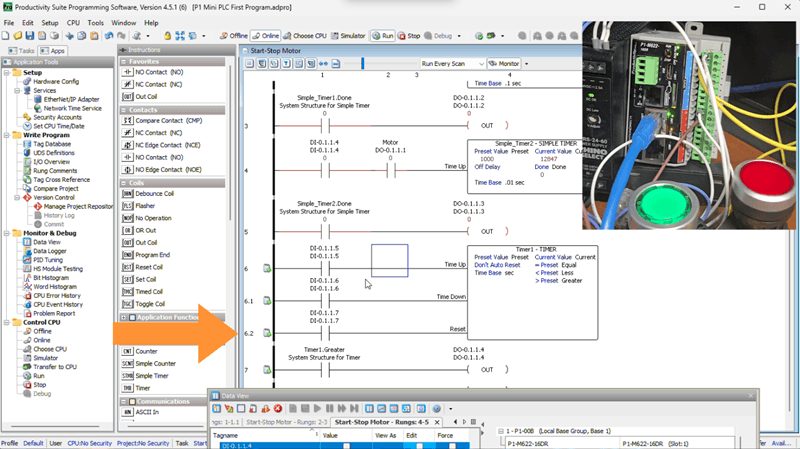Click the rung 7 status icon

point(267,369)
